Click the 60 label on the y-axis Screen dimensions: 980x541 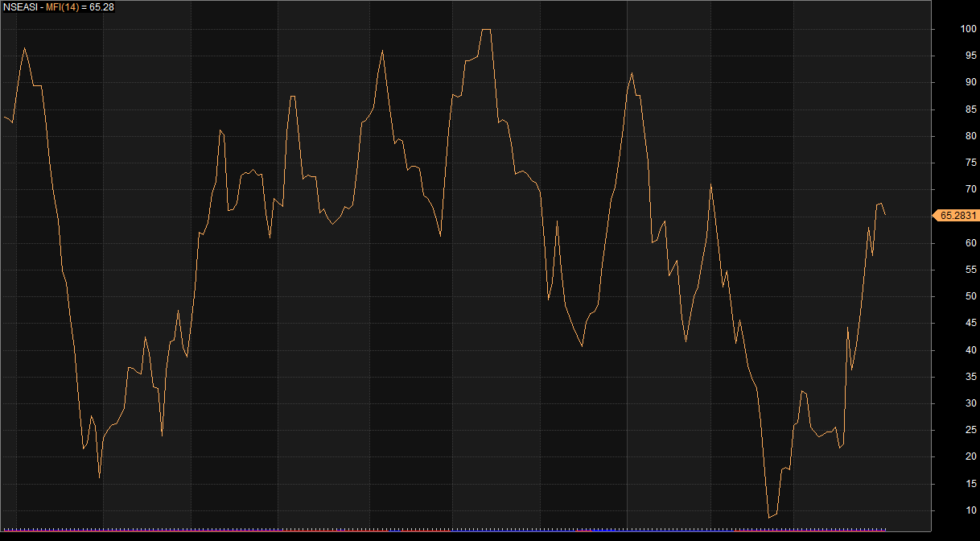tap(969, 243)
